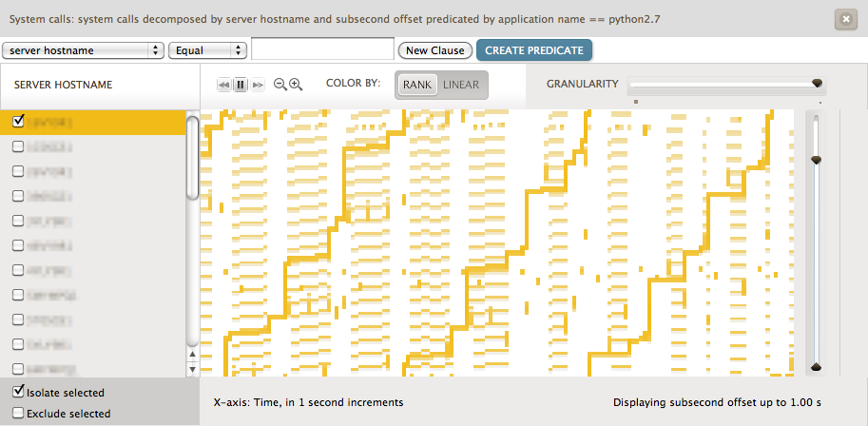Image resolution: width=868 pixels, height=426 pixels.
Task: Uncheck the first highlighted hostname checkbox
Action: 18,121
